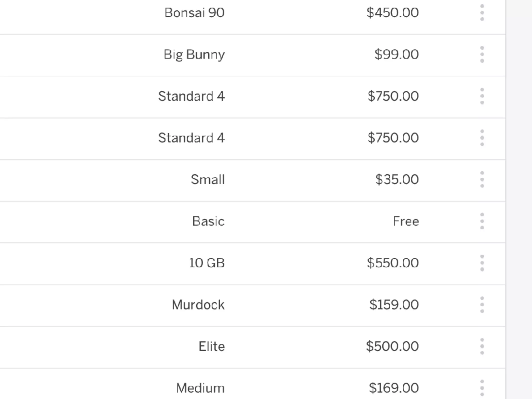Click the Big Bunny plan label

pyautogui.click(x=194, y=55)
